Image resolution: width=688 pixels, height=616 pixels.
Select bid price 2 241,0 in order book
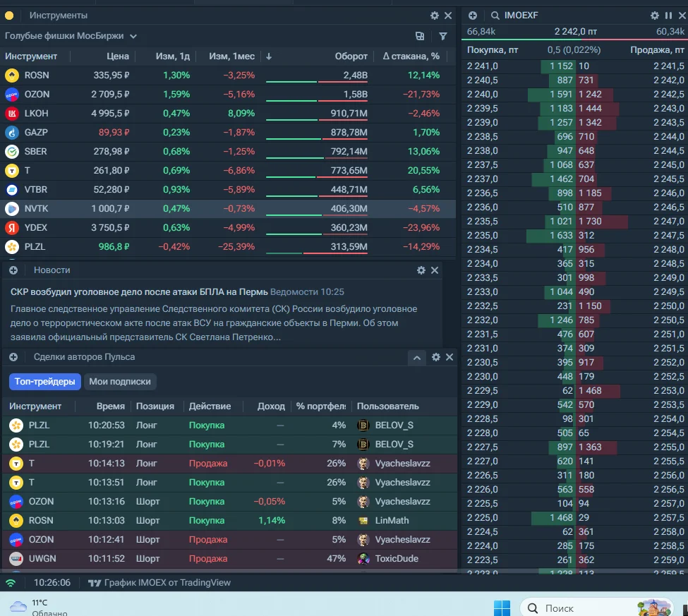coord(482,66)
